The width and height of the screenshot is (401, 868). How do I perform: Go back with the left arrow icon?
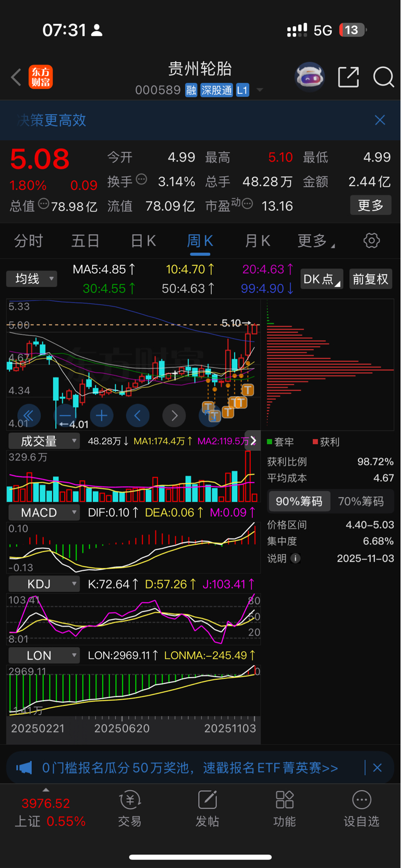point(16,78)
